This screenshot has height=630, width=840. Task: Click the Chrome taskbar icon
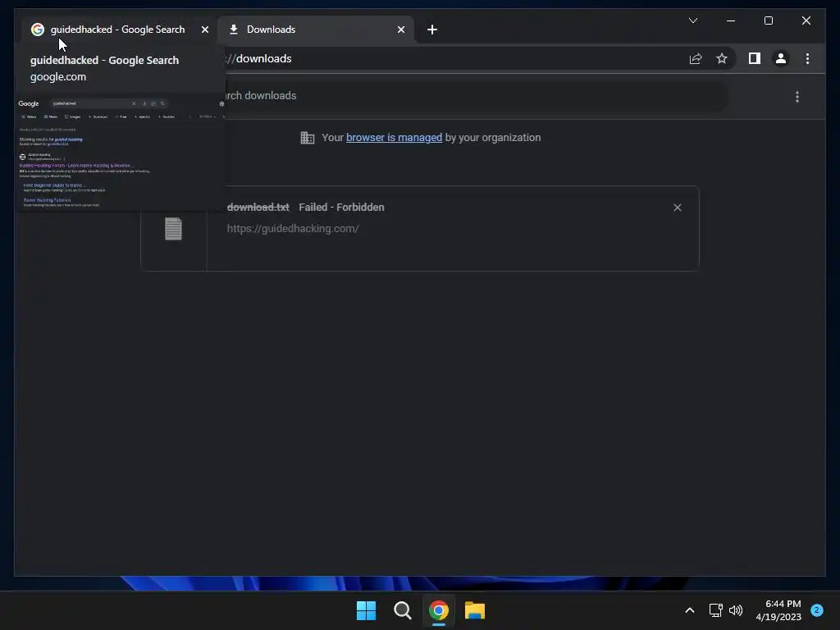click(438, 610)
